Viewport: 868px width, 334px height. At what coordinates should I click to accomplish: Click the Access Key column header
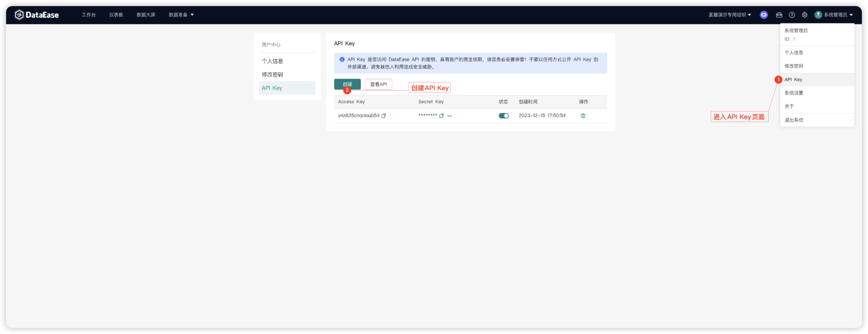[352, 102]
